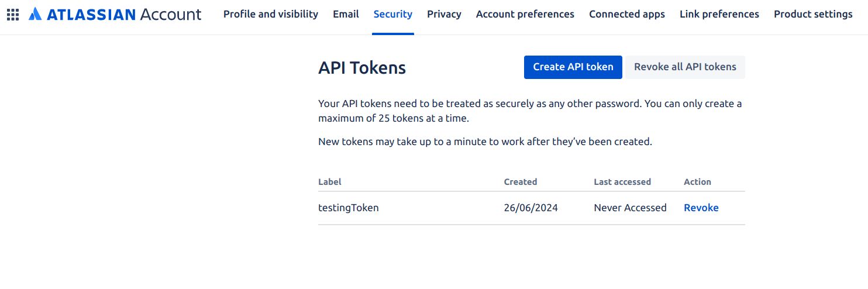Switch to Connected apps tab
The image size is (868, 289).
coord(627,14)
